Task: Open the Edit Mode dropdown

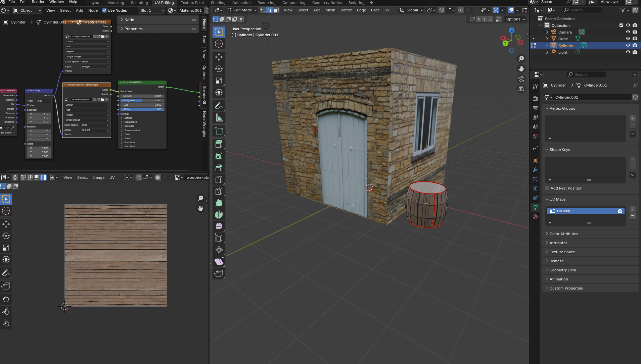Action: 242,10
